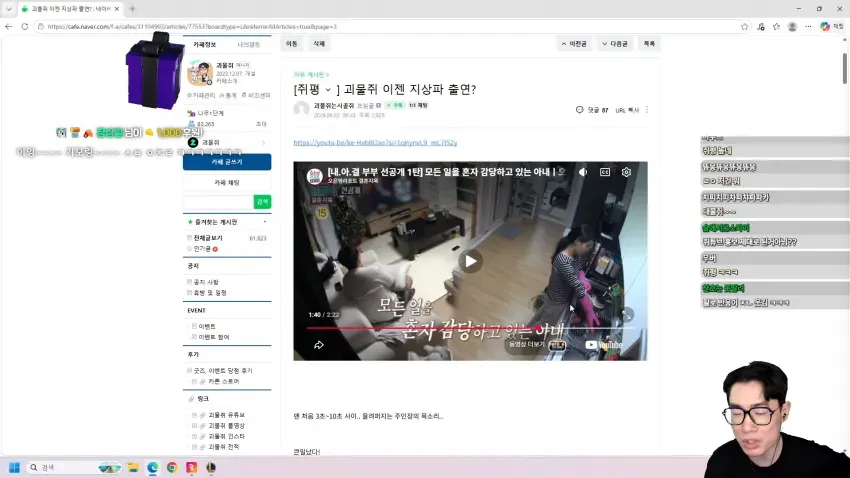Open the post's three-dot more menu
The width and height of the screenshot is (850, 478).
[647, 109]
